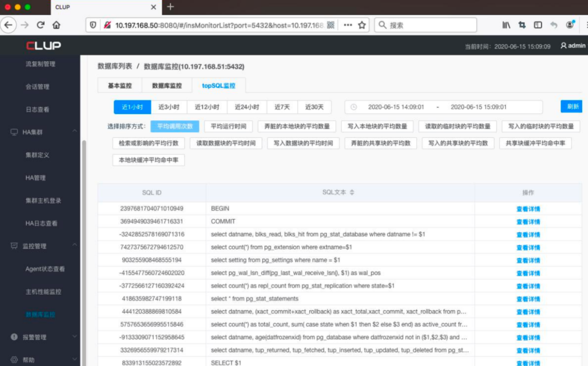Click the admin user icon

(x=563, y=46)
